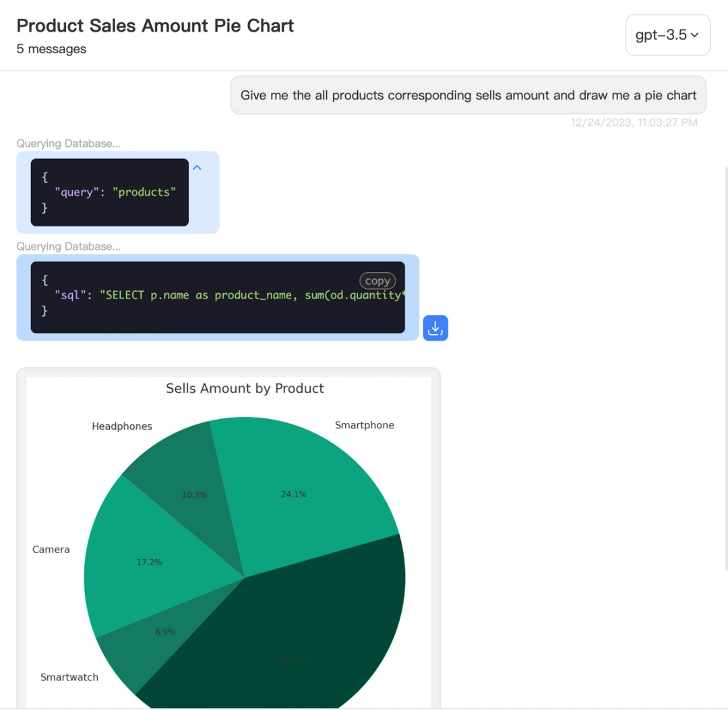Collapse the products query code block
Image resolution: width=728 pixels, height=710 pixels.
197,167
